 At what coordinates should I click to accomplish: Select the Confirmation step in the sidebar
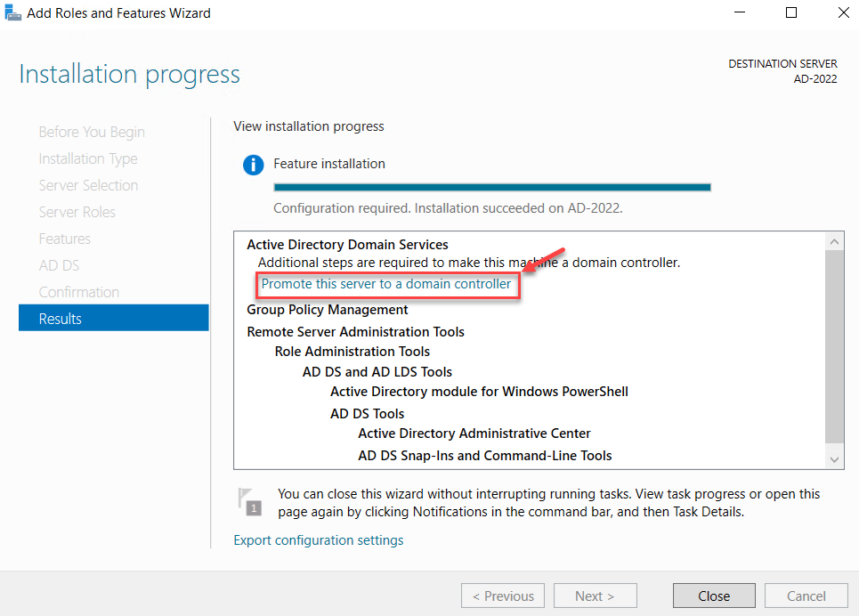pos(78,291)
